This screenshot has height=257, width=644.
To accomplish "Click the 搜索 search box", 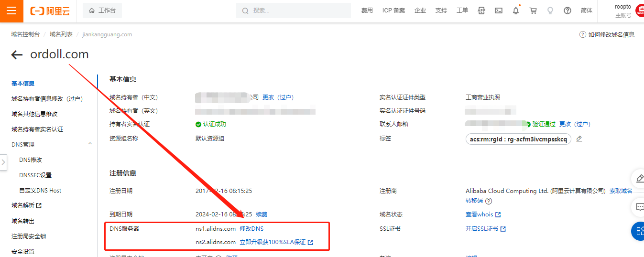I will tap(293, 11).
